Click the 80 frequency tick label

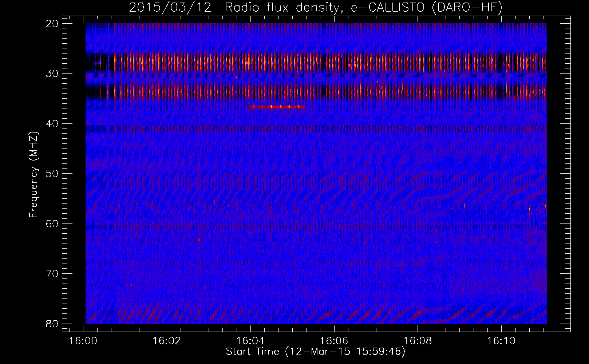[52, 324]
